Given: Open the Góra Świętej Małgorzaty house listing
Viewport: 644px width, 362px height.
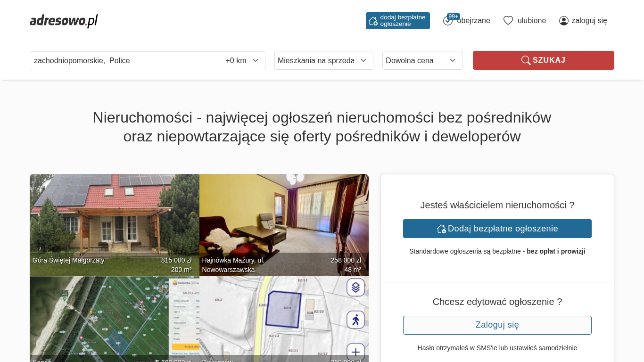Looking at the screenshot, I should (x=114, y=225).
